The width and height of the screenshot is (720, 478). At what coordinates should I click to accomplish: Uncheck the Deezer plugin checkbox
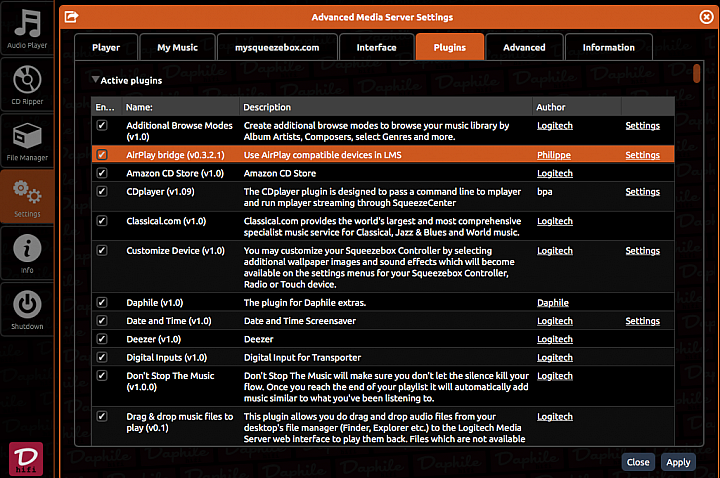[102, 339]
